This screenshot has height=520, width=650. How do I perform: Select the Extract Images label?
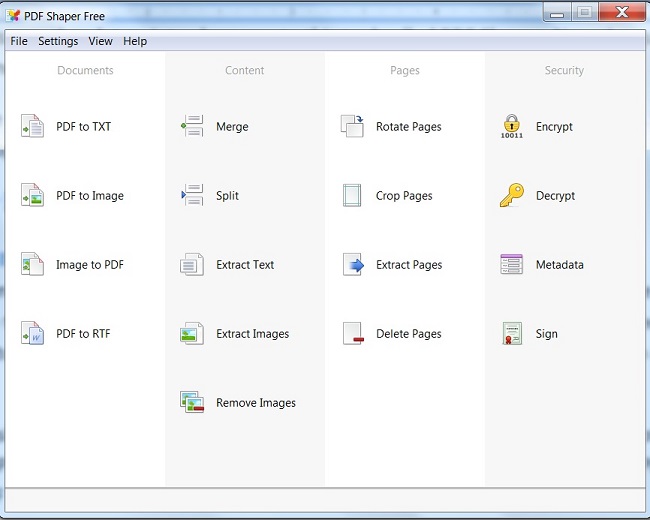[x=252, y=334]
